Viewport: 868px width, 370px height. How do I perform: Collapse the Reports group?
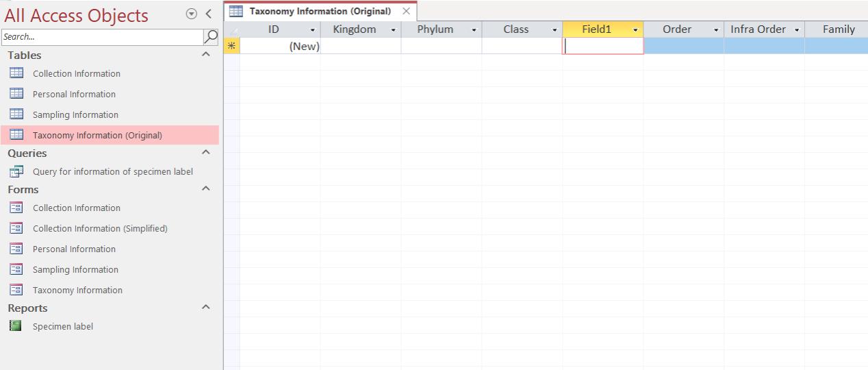point(206,307)
